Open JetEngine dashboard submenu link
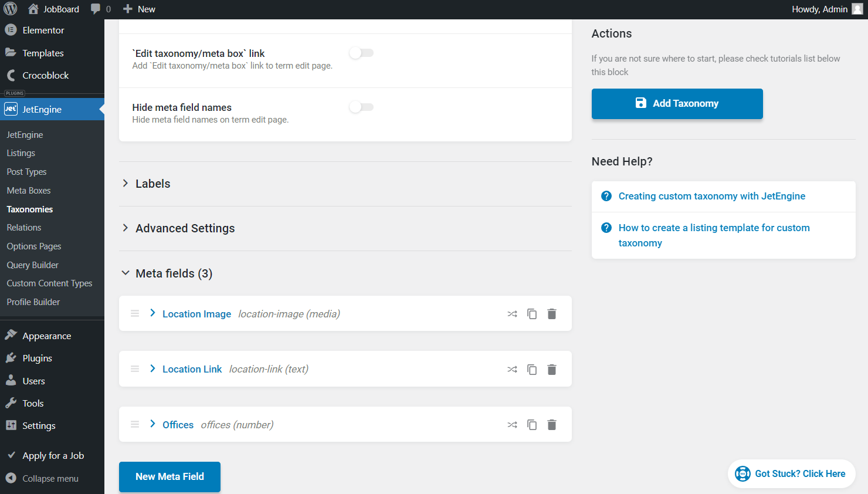The image size is (868, 494). (25, 135)
